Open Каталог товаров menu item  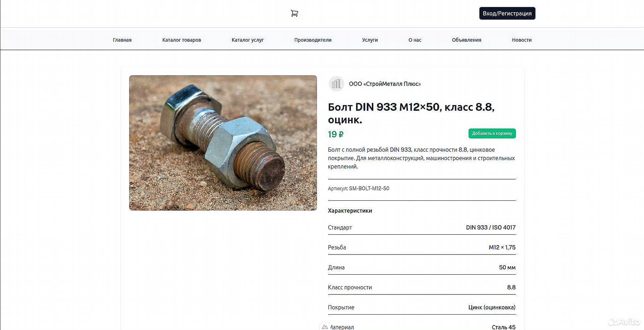181,40
